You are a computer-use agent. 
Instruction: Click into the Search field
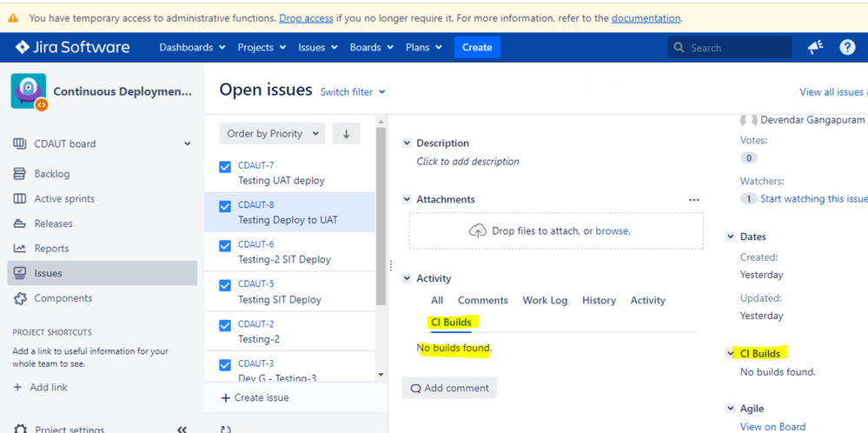tap(730, 48)
